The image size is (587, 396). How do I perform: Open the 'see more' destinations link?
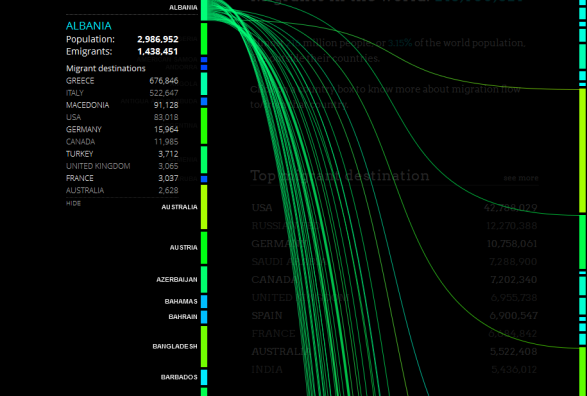[x=521, y=178]
